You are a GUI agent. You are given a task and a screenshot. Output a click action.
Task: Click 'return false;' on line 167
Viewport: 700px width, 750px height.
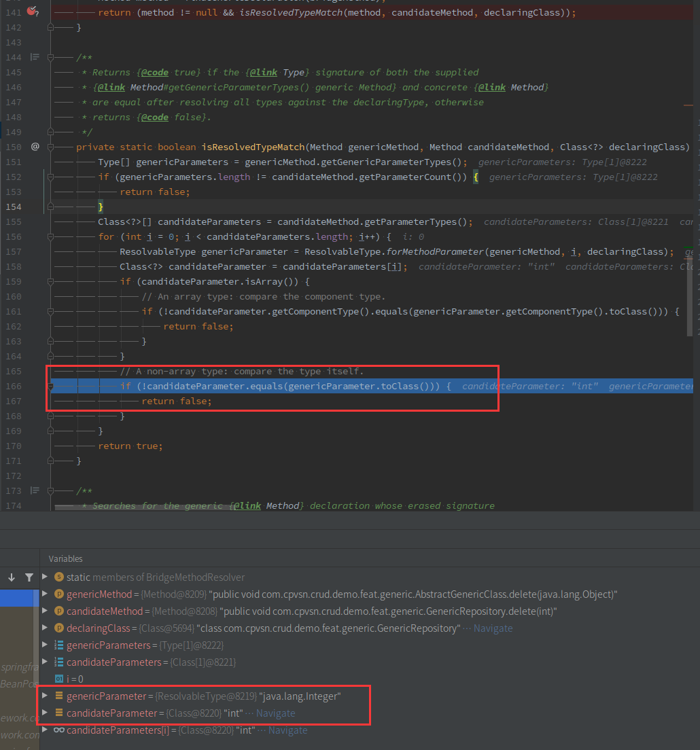pyautogui.click(x=176, y=401)
